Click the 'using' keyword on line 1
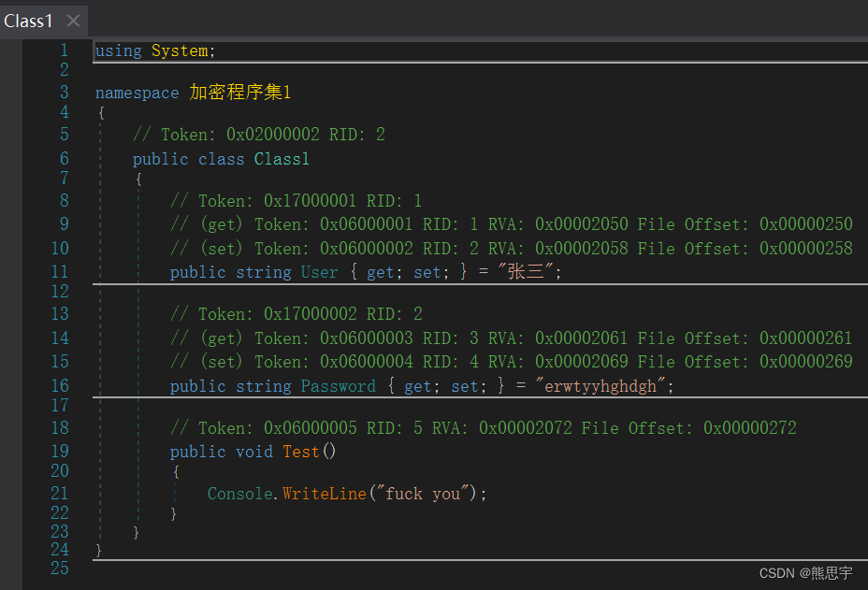This screenshot has height=590, width=868. coord(119,50)
